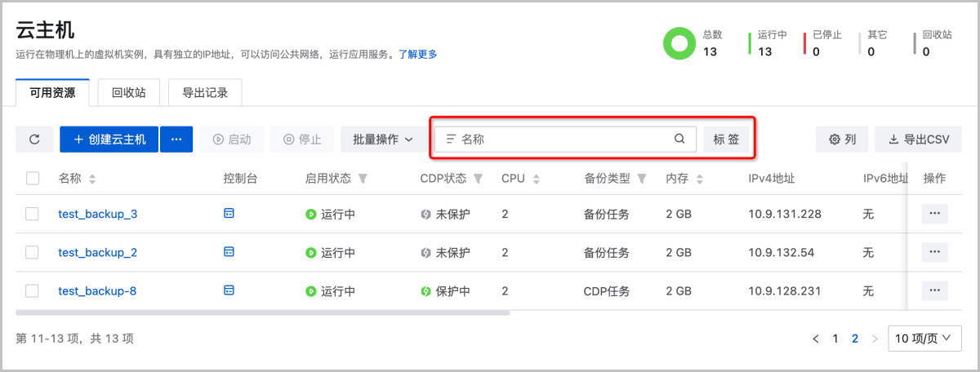This screenshot has width=980, height=372.
Task: Switch to the Recycle Bin tab
Action: [129, 93]
